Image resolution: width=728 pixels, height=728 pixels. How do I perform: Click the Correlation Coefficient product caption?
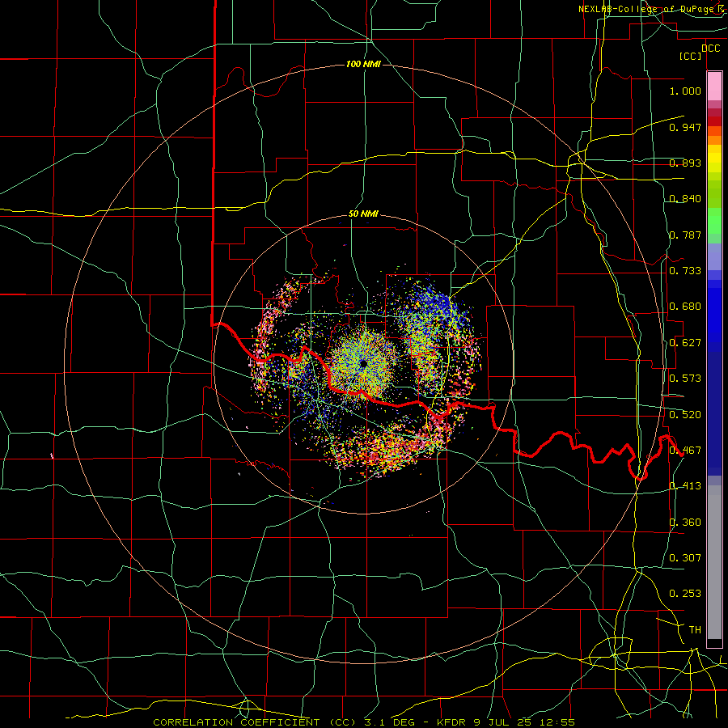[x=363, y=722]
